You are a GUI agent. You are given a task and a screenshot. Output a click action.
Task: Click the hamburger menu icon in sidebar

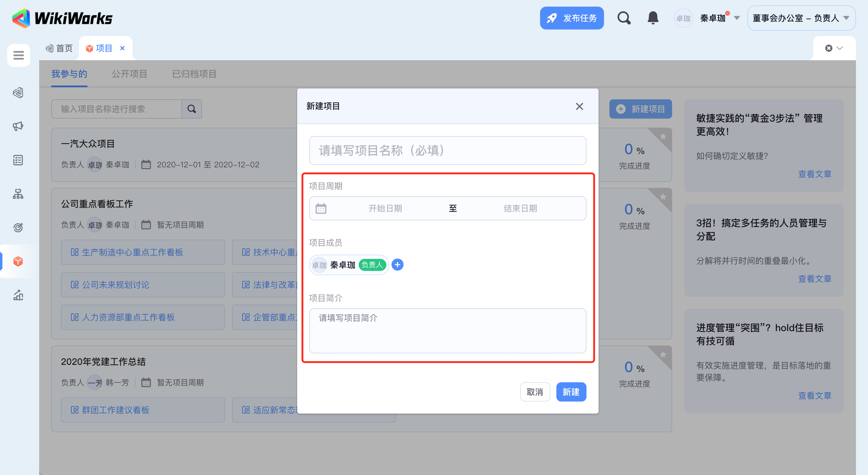click(x=18, y=55)
